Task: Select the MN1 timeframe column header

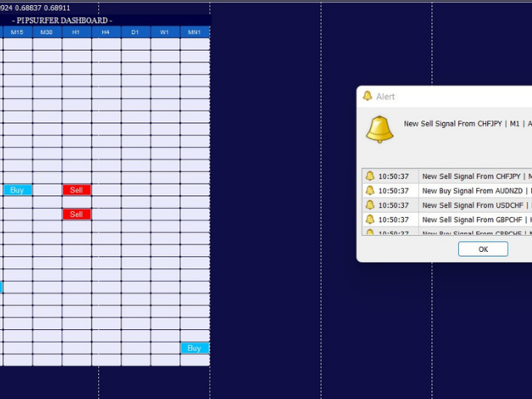Action: (195, 32)
